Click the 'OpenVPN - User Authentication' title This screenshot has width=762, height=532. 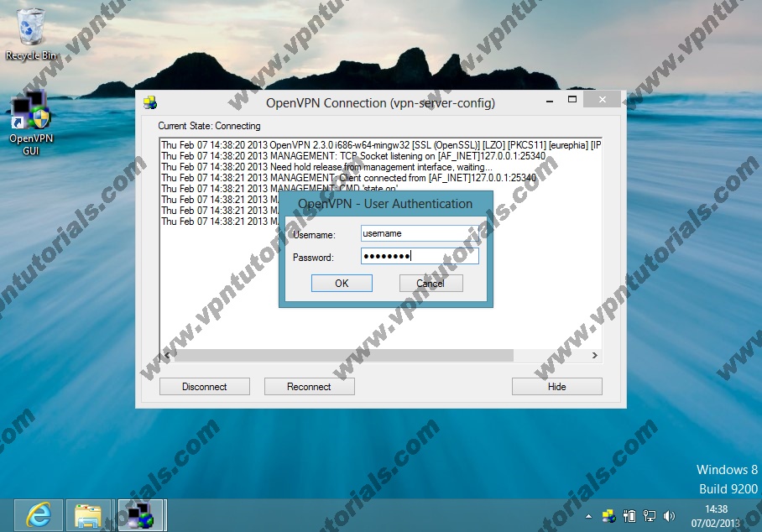385,204
